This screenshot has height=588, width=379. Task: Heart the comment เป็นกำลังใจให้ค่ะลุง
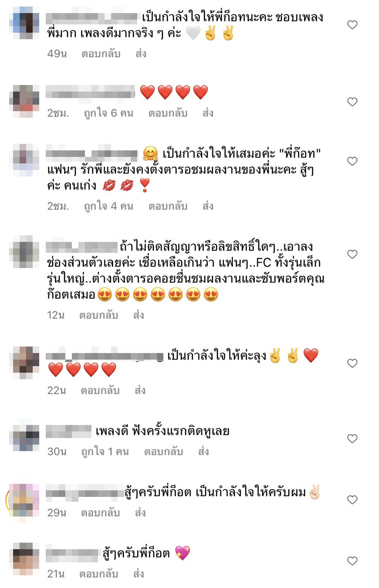click(352, 363)
